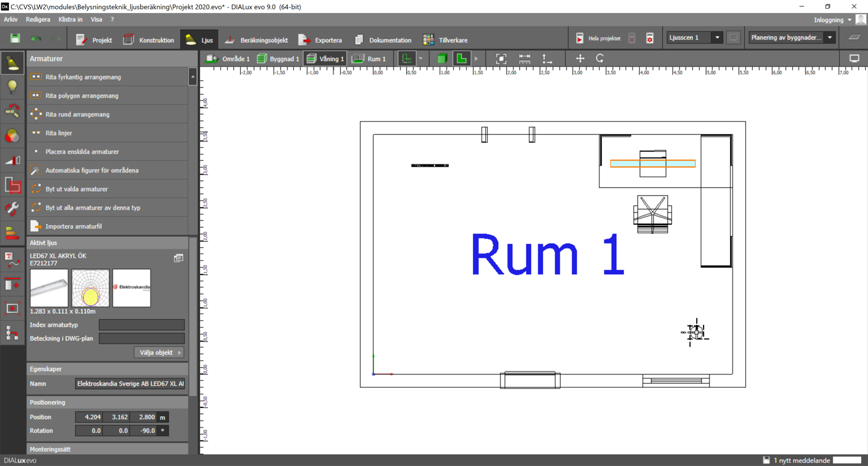Open the Ljusscen 1 dropdown
868x466 pixels.
point(717,38)
